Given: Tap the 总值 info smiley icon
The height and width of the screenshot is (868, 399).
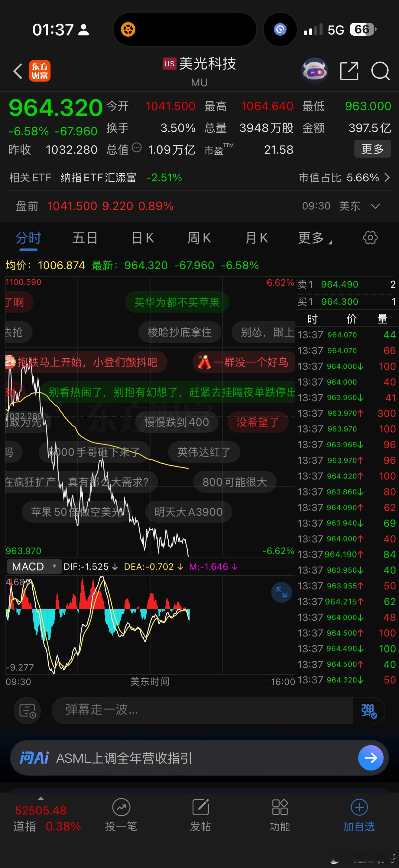Looking at the screenshot, I should pos(137,148).
